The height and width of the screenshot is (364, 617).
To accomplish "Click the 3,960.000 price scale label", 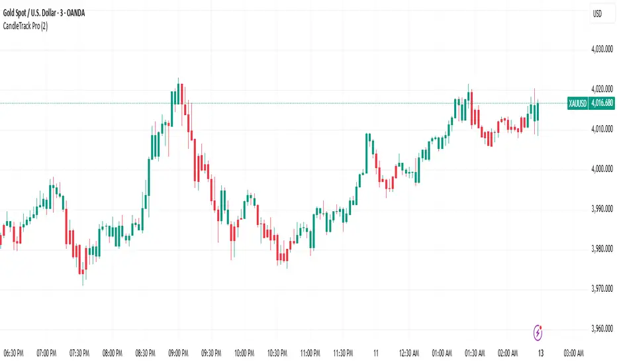I will (598, 329).
